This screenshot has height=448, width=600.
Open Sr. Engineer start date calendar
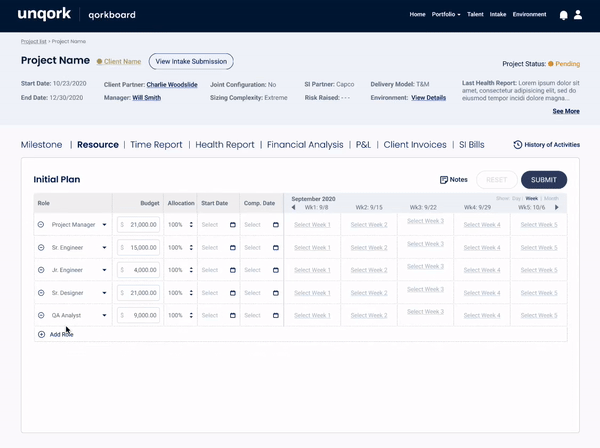click(233, 248)
